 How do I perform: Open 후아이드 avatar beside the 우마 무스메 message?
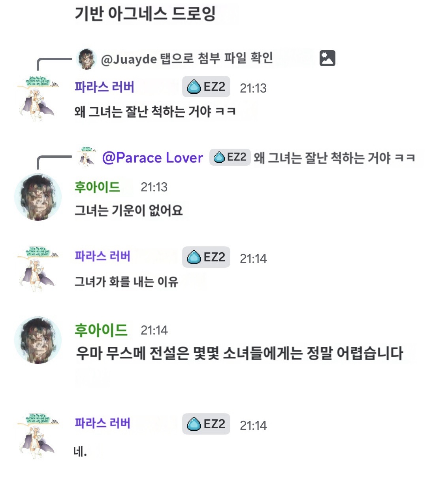[38, 340]
